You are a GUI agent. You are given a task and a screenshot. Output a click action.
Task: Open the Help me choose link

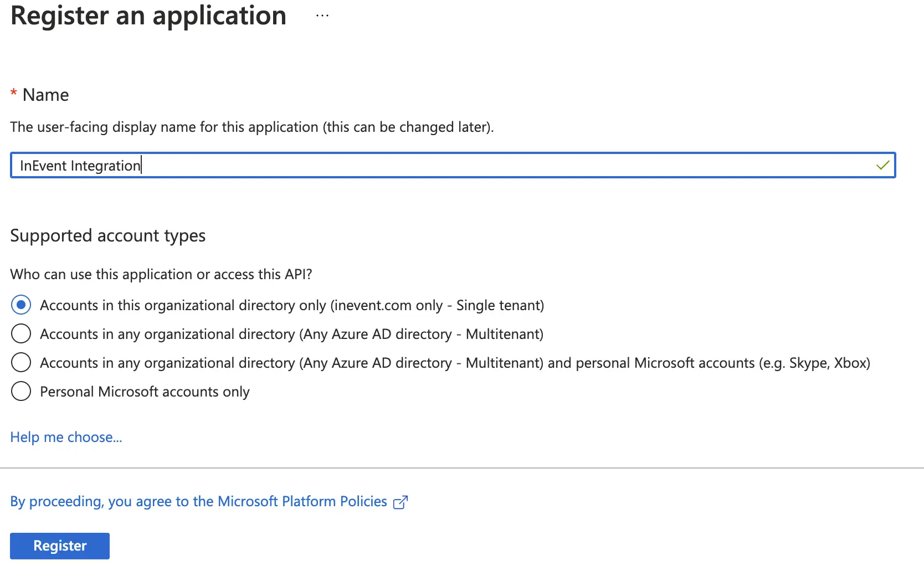click(66, 437)
